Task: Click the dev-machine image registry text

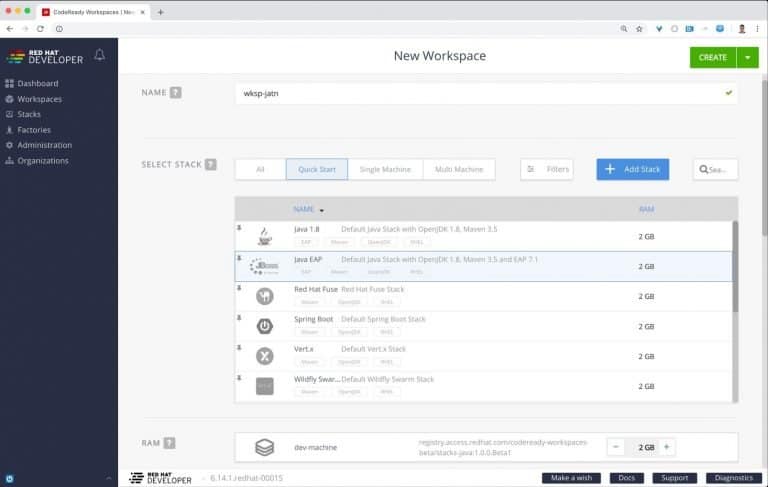Action: click(503, 447)
